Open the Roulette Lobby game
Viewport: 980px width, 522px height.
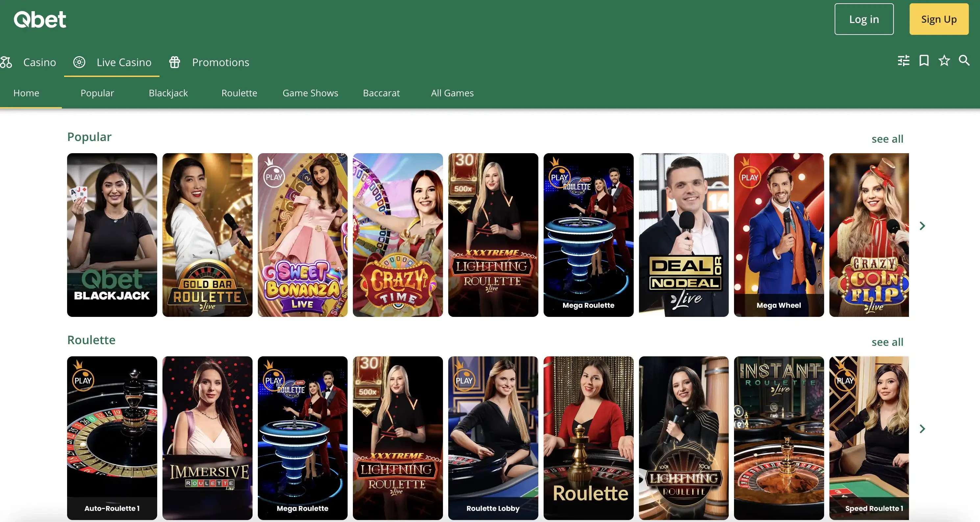click(x=493, y=438)
